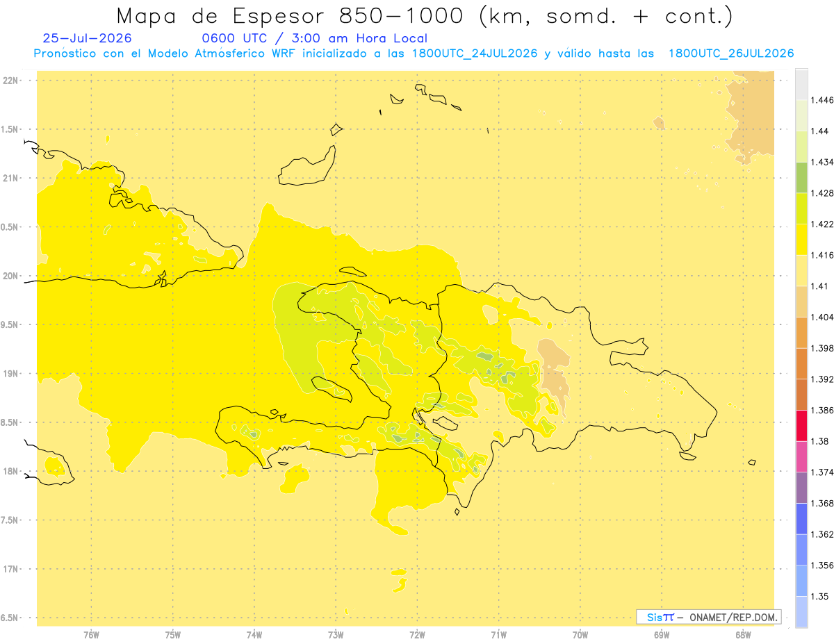
Task: Click the 17N latitude axis label
Action: 10,569
